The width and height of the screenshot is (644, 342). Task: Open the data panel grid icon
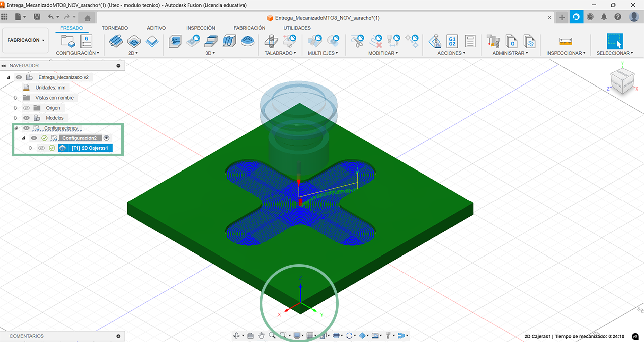[5, 17]
